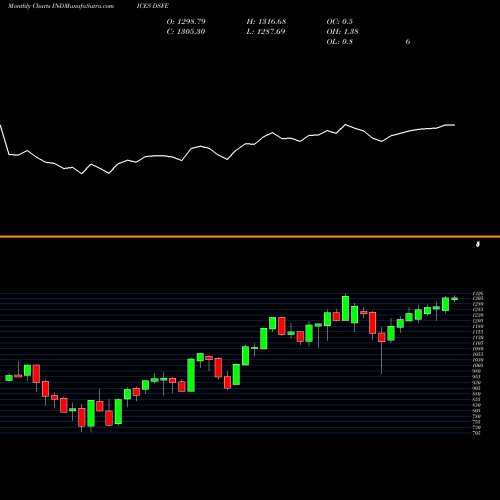Click the lone '6' in the header
500x500 pixels.
tap(408, 42)
